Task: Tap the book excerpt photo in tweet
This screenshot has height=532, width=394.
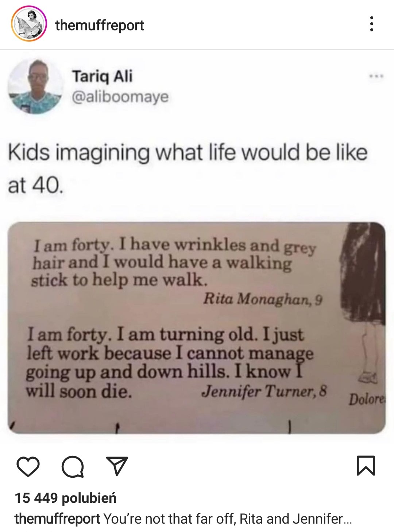Action: [197, 328]
